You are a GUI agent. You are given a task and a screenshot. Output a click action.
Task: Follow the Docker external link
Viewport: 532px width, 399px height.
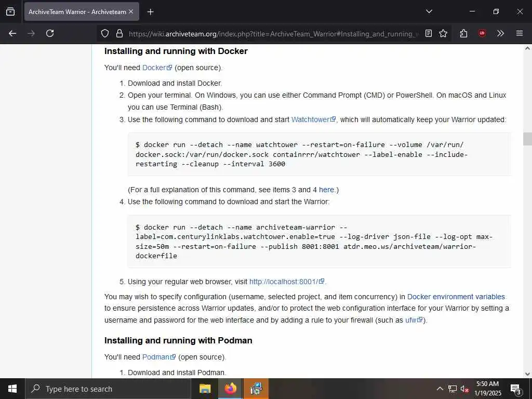(x=157, y=68)
